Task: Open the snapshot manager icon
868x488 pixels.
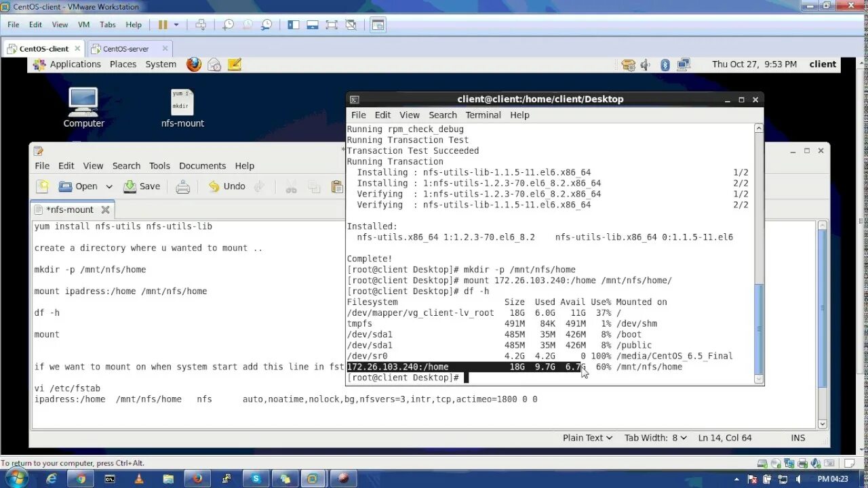Action: click(x=267, y=24)
